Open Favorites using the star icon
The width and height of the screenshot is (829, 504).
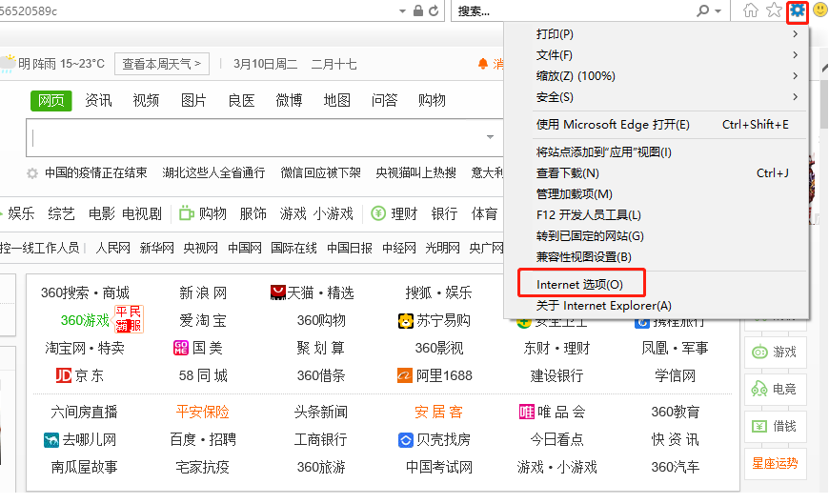point(774,10)
